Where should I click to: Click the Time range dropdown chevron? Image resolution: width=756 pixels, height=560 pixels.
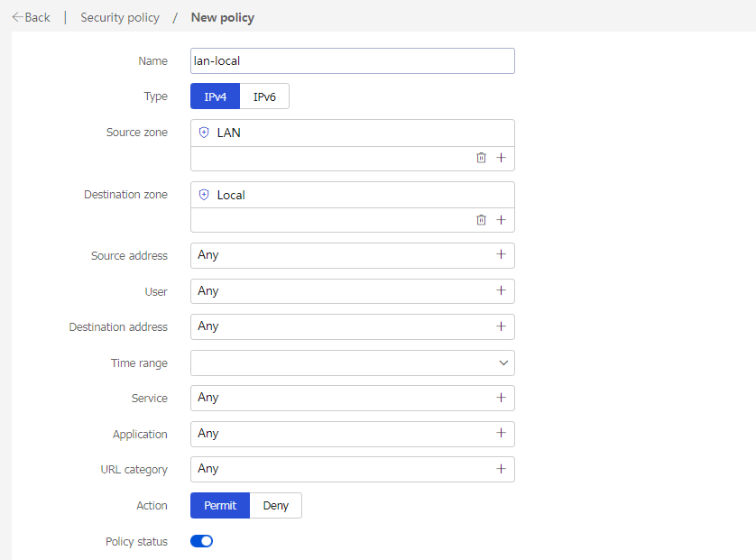pos(503,363)
